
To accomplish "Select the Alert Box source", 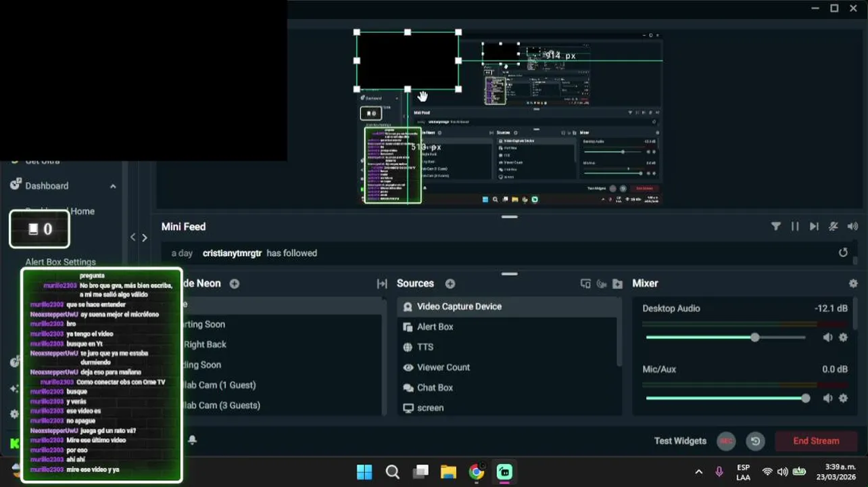I will 508,327.
